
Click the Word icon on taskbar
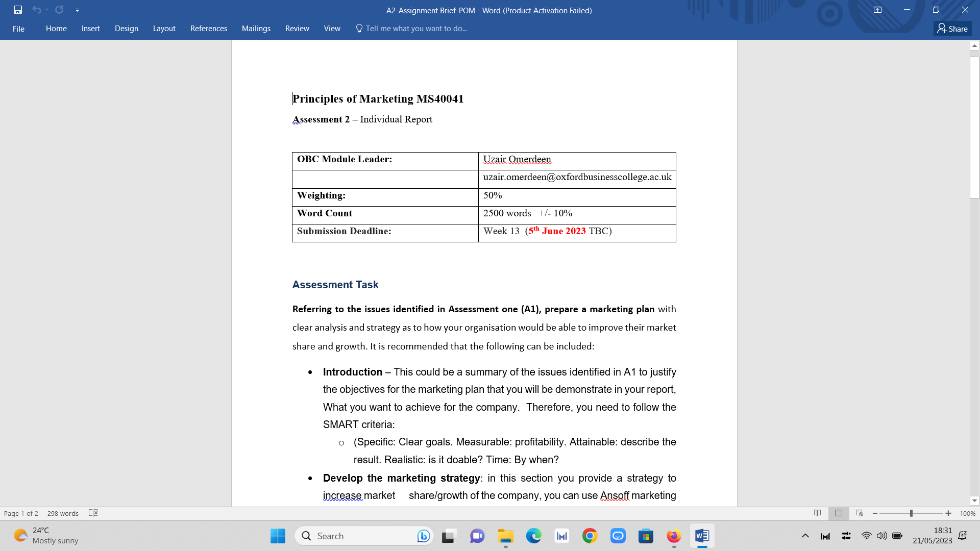point(702,536)
